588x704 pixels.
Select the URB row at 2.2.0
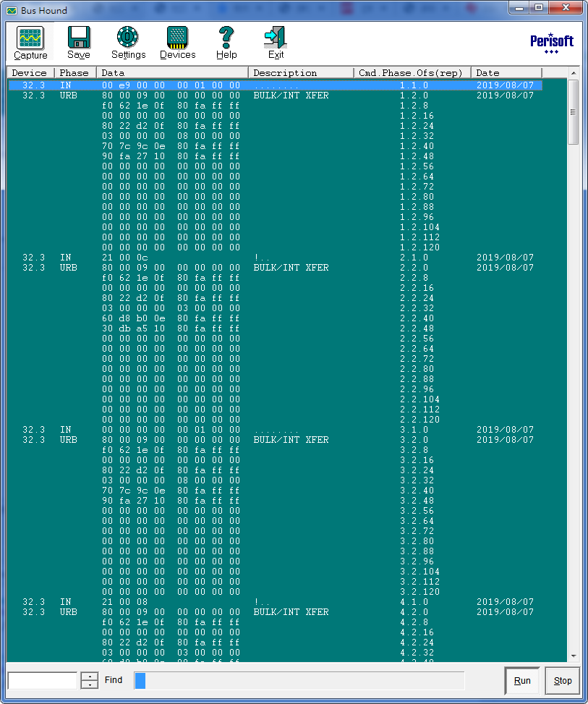click(275, 268)
